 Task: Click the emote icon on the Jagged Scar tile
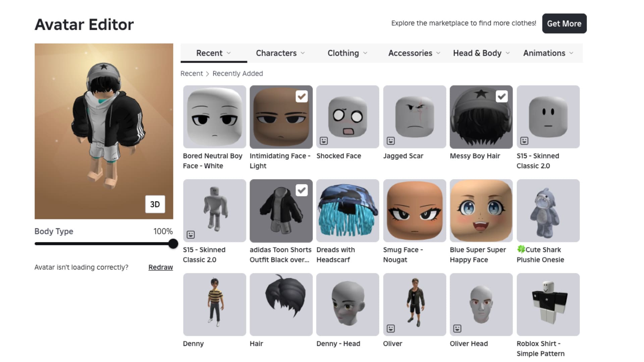click(x=390, y=140)
